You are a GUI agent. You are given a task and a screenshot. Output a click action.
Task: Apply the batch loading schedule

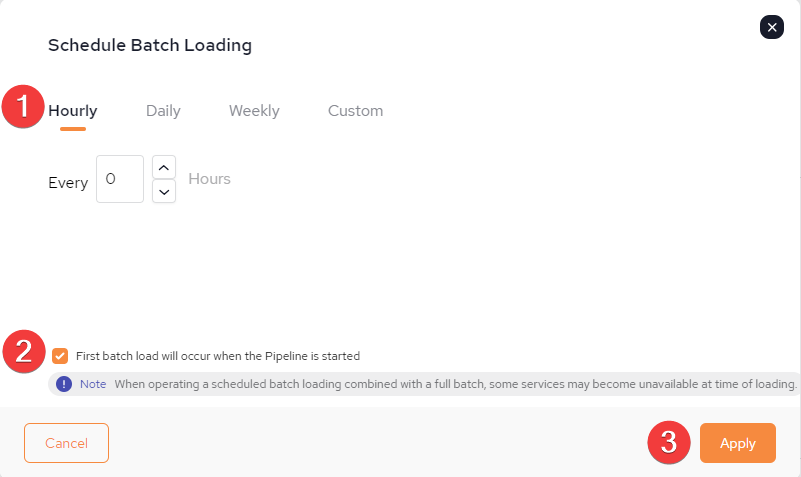tap(738, 443)
